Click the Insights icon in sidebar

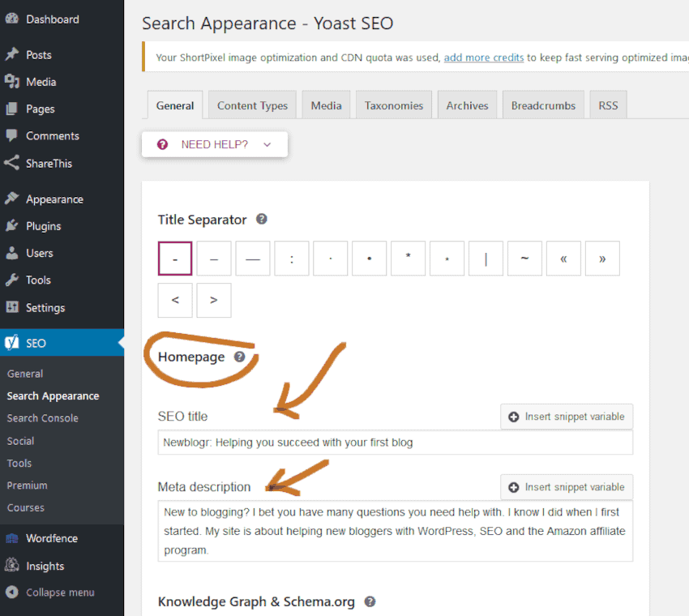coord(12,565)
